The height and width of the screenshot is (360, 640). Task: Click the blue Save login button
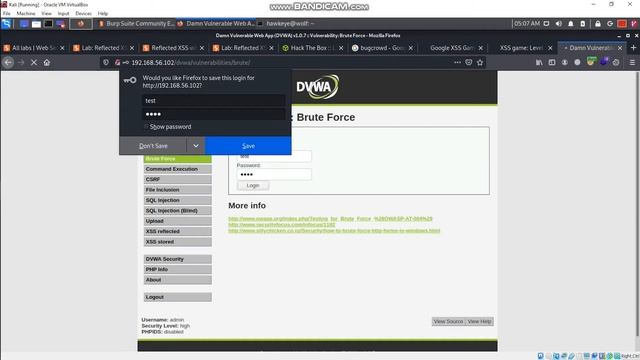248,146
